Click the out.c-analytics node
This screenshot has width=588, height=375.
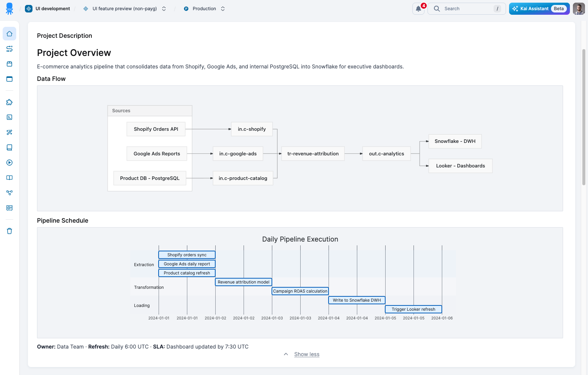[x=387, y=153]
